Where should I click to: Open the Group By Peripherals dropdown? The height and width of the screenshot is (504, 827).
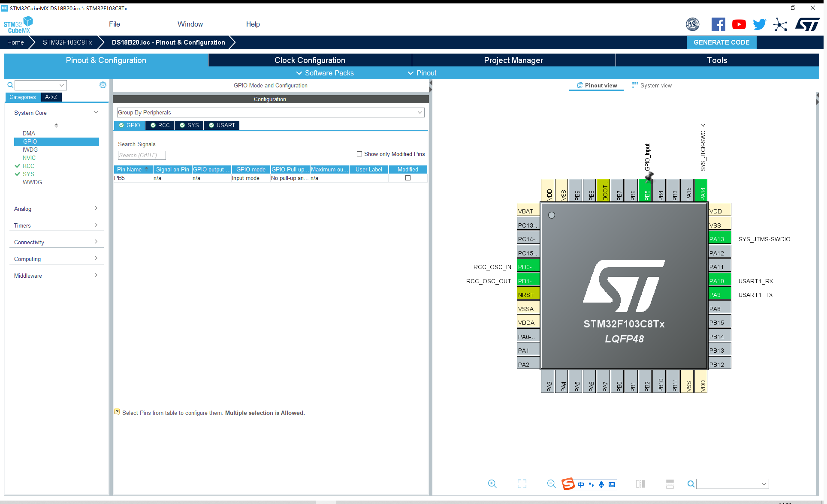[x=271, y=112]
